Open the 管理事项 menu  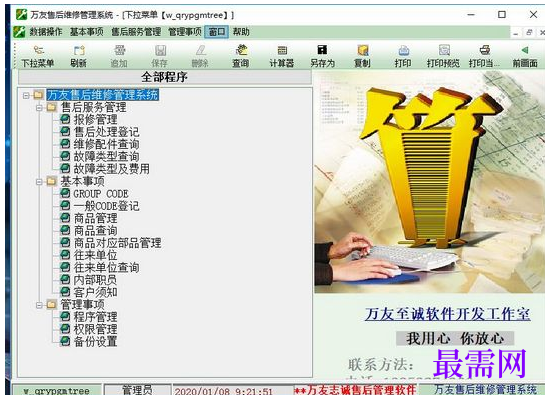tap(185, 32)
